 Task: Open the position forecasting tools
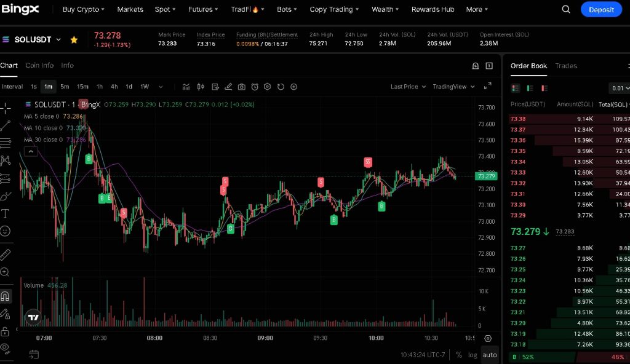[5, 178]
